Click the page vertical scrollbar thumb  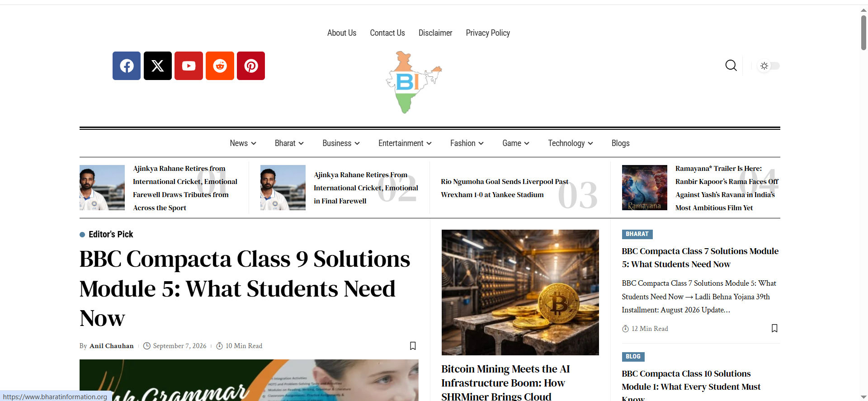863,33
